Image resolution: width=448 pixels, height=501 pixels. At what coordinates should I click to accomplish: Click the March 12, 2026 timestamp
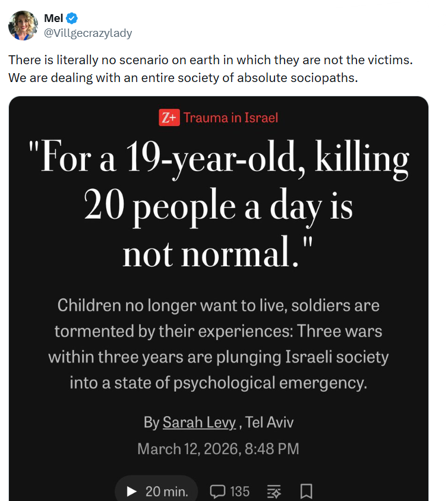[218, 449]
